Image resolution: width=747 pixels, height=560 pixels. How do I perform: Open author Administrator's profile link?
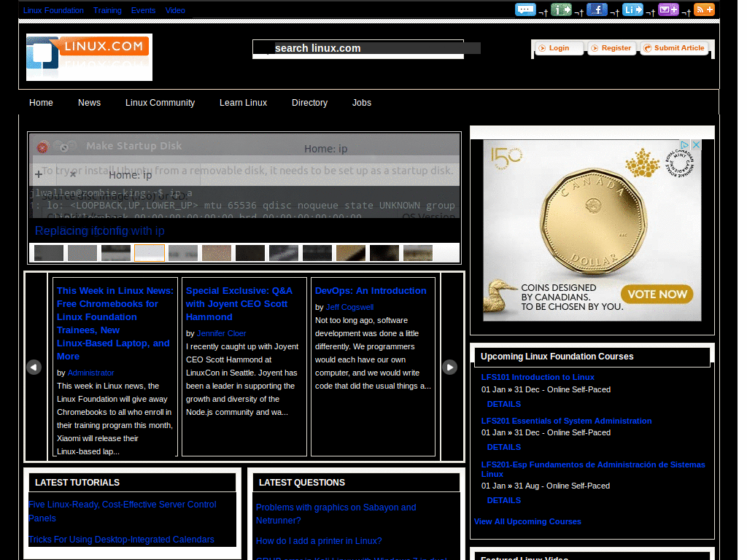click(x=91, y=373)
